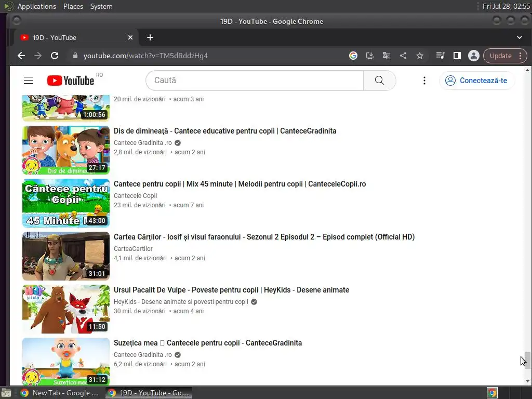
Task: Open Ursul Pacalit De Vulpe thumbnail
Action: point(66,309)
